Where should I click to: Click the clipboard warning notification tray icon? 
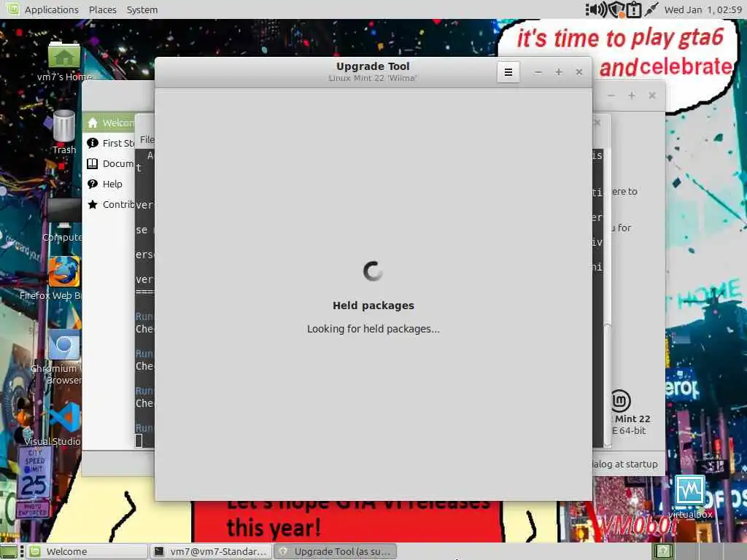pyautogui.click(x=634, y=9)
